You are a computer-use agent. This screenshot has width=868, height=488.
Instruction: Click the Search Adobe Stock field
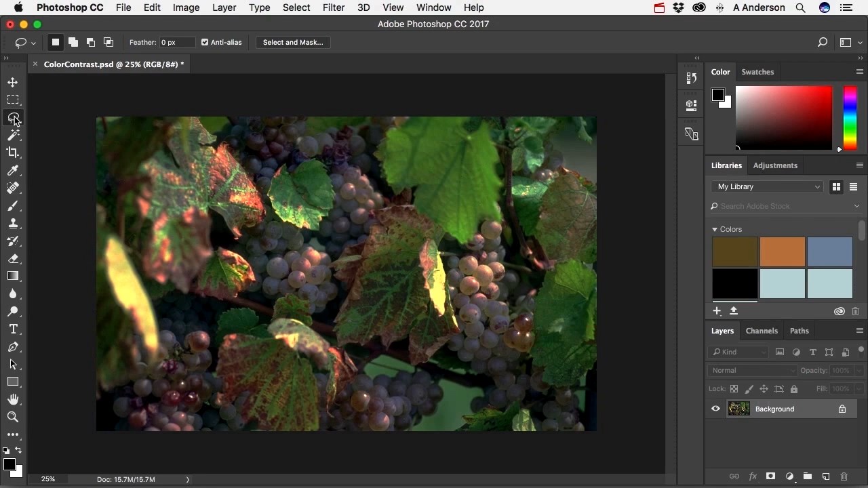point(785,206)
